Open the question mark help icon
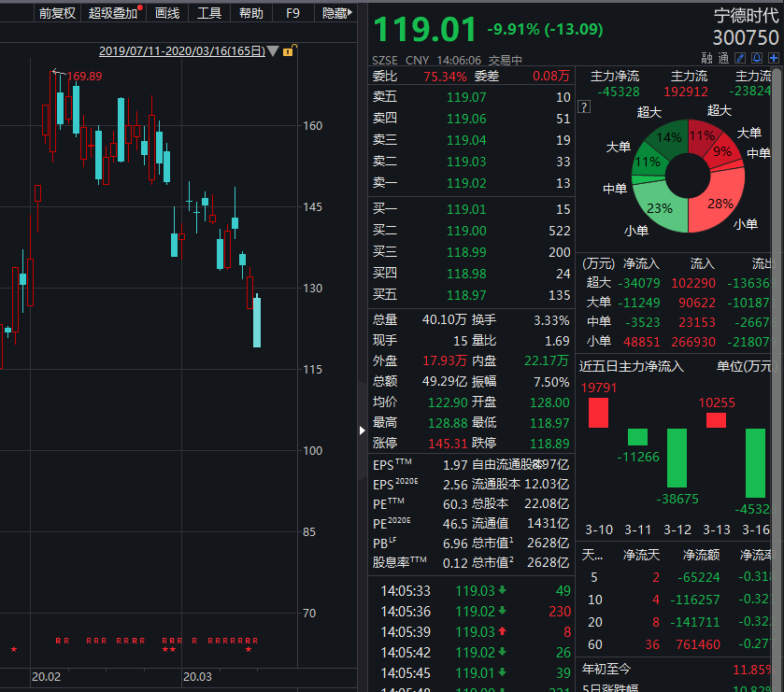The height and width of the screenshot is (692, 784). (x=586, y=107)
